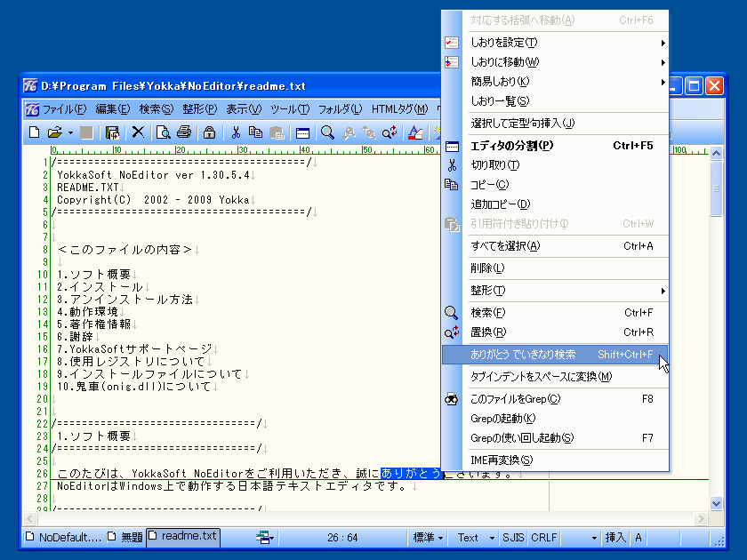Click 切り取り(T) in the context menu

point(556,164)
